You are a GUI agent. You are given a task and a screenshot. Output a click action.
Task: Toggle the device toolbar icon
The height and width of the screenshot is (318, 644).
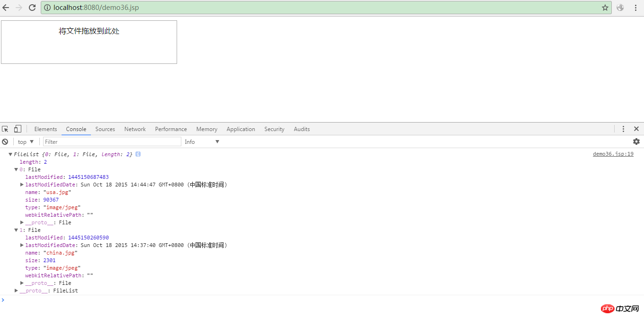tap(18, 129)
